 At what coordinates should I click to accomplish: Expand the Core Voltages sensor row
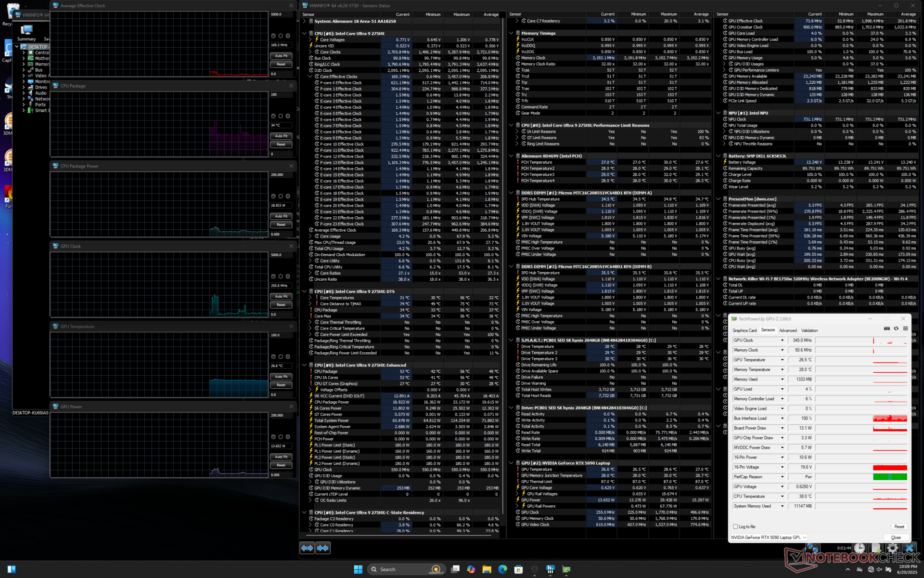click(310, 40)
